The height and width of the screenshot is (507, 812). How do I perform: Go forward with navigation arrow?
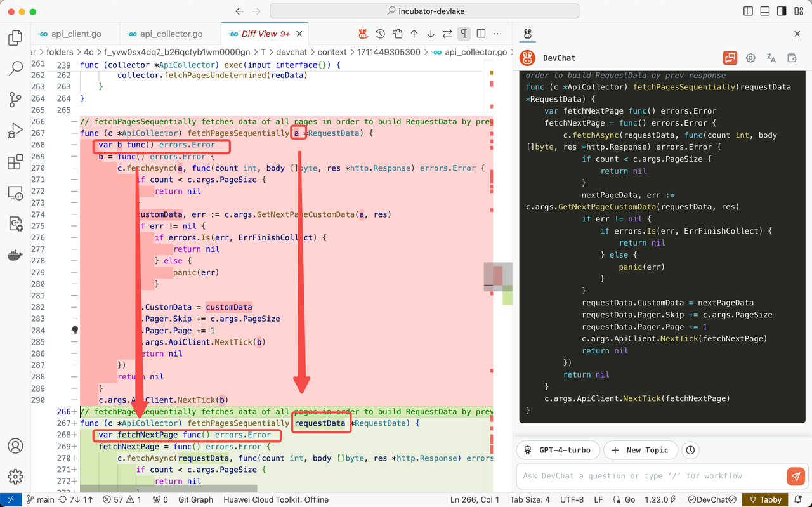(x=256, y=11)
